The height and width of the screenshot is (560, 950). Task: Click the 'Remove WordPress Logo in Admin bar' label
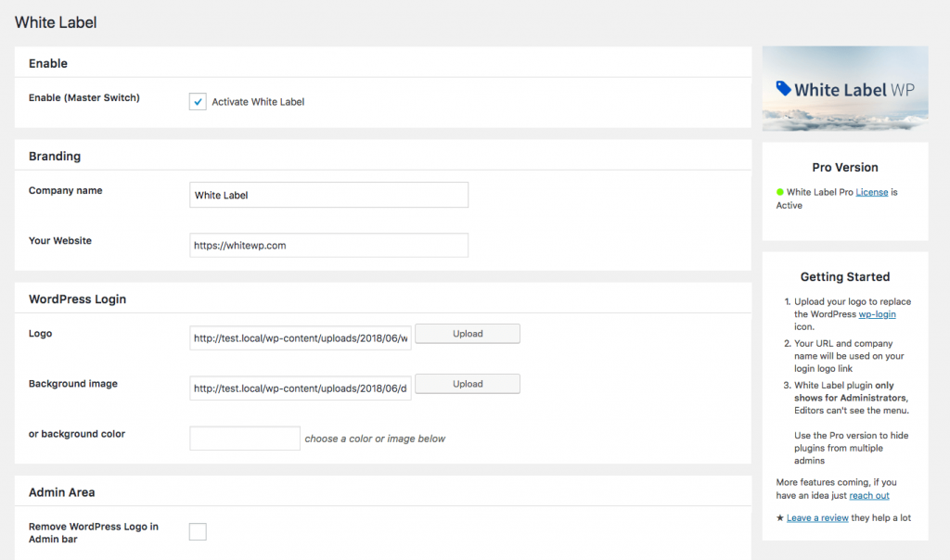94,533
